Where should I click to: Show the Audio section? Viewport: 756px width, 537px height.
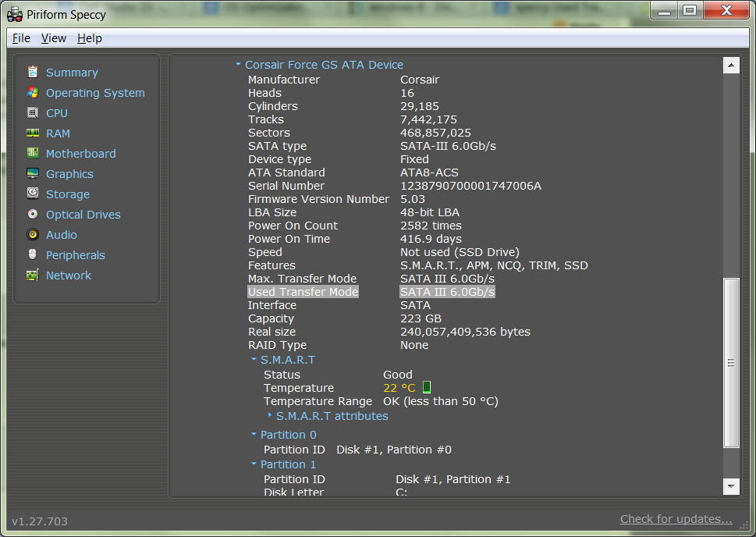tap(61, 234)
